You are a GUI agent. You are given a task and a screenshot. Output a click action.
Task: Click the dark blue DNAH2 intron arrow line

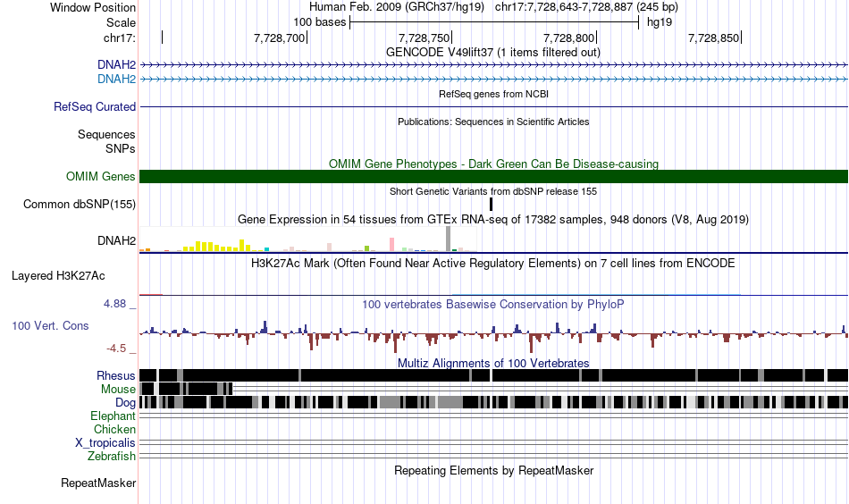click(494, 65)
